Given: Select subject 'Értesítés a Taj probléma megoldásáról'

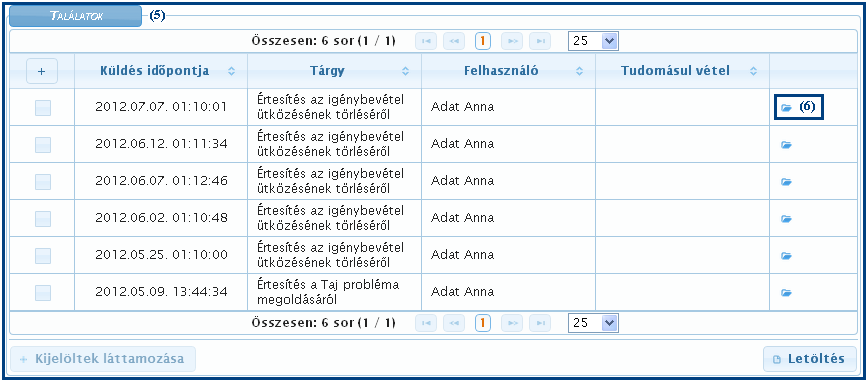Looking at the screenshot, I should click(x=328, y=292).
